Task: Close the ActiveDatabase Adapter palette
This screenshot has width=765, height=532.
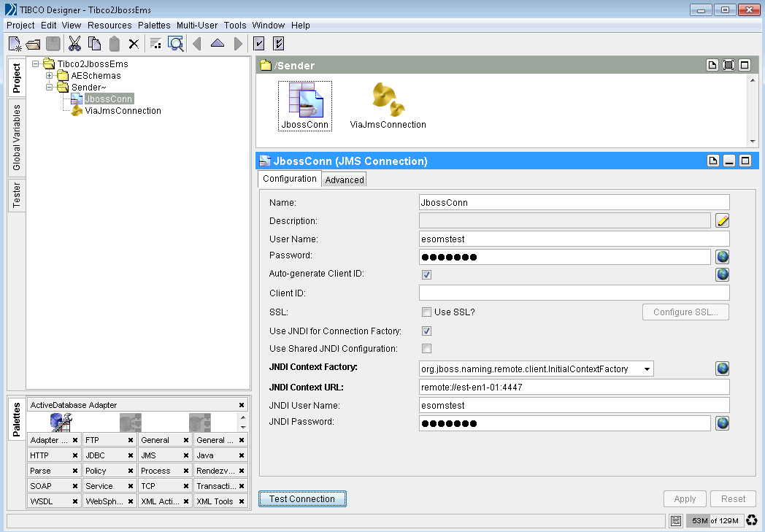Action: click(x=242, y=405)
